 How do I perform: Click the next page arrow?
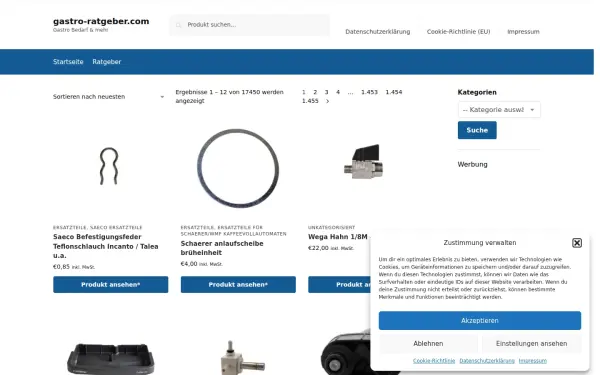(328, 101)
